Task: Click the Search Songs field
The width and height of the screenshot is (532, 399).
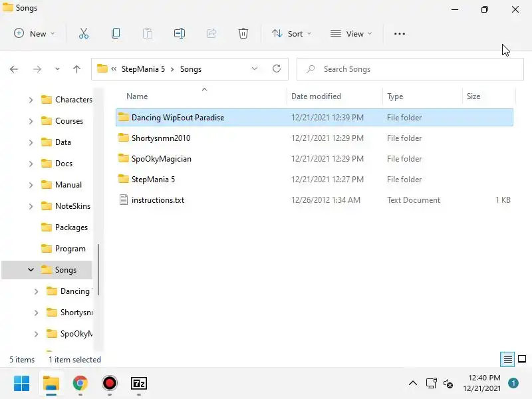Action: (410, 69)
